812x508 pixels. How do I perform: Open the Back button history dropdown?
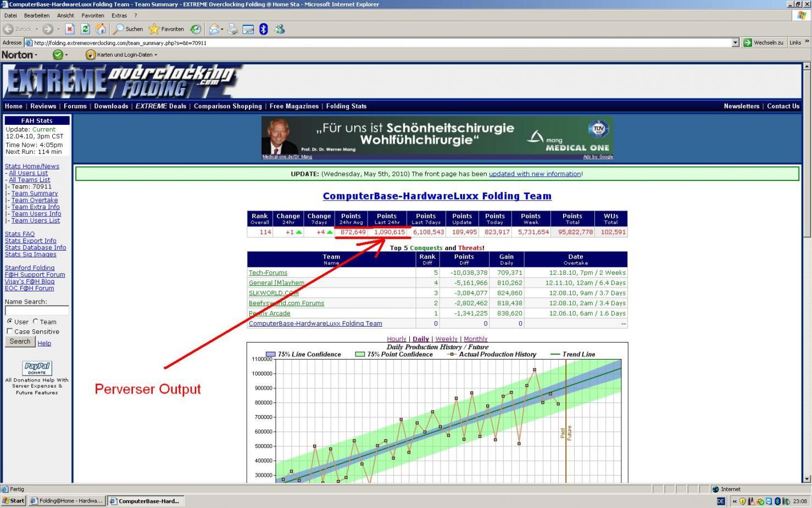pyautogui.click(x=37, y=29)
